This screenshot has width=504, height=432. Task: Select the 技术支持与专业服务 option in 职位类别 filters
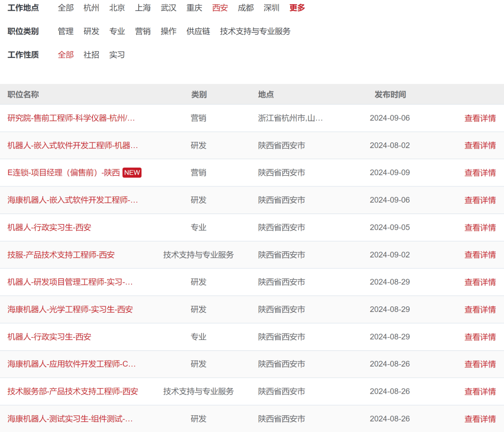point(255,31)
